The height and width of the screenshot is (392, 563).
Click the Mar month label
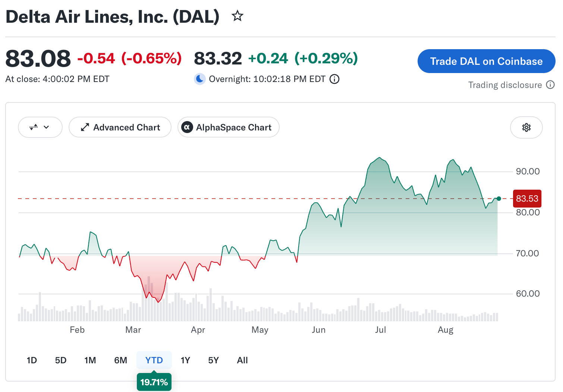133,330
